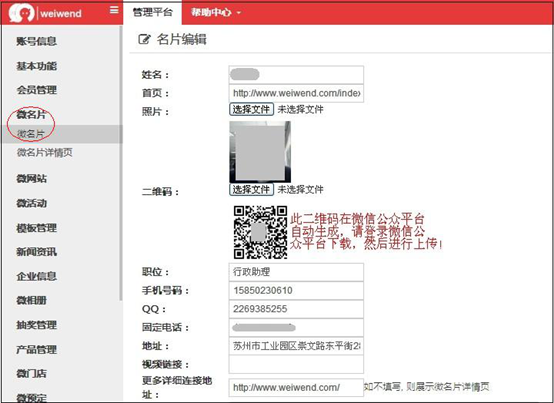Choose a file for the 照片 upload
This screenshot has height=403, width=554.
coord(252,109)
